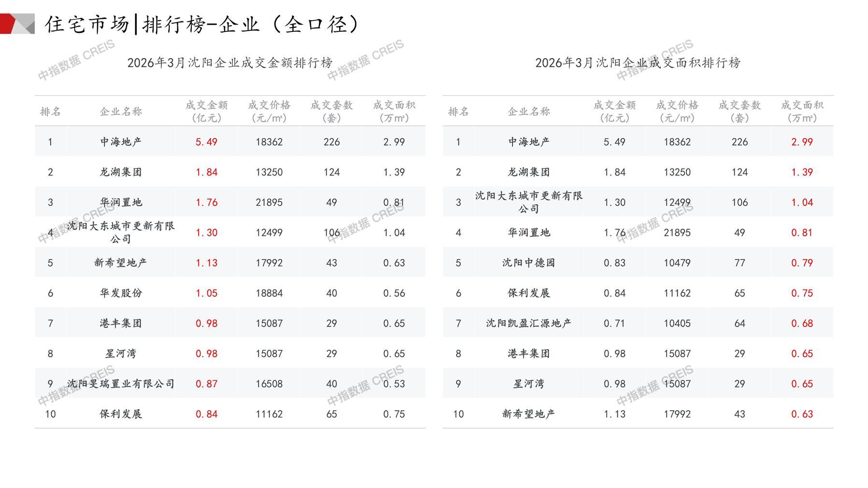Select the heading 2026年3月沈阳企业成交面积排行榜
This screenshot has width=868, height=488.
coord(638,63)
